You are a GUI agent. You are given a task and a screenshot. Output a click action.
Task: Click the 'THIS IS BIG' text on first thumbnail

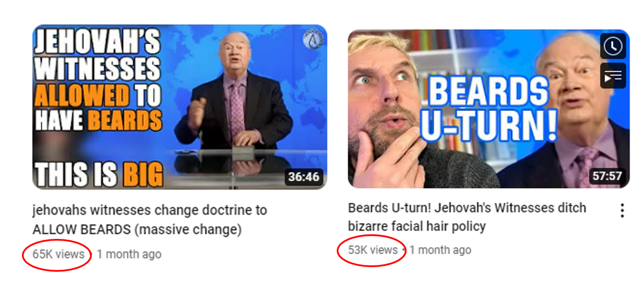click(99, 174)
